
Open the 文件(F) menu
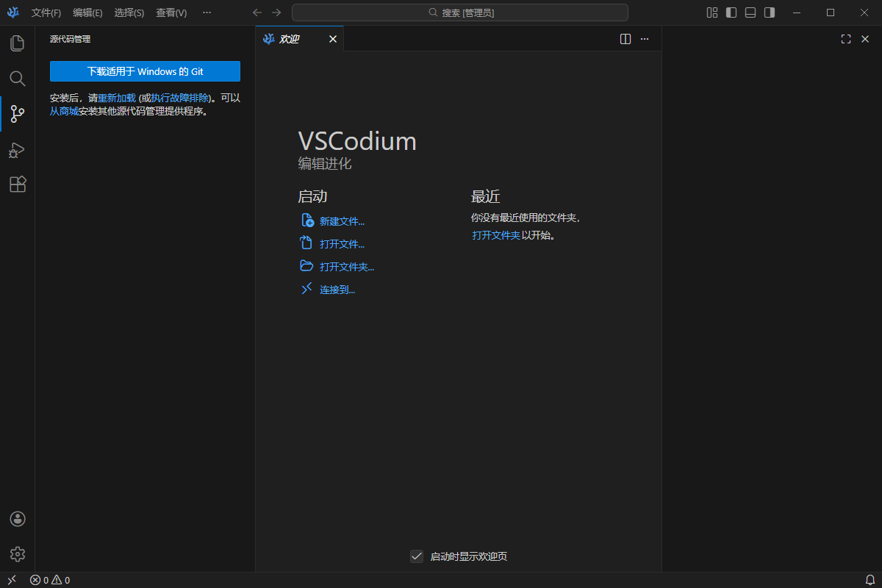pos(46,12)
